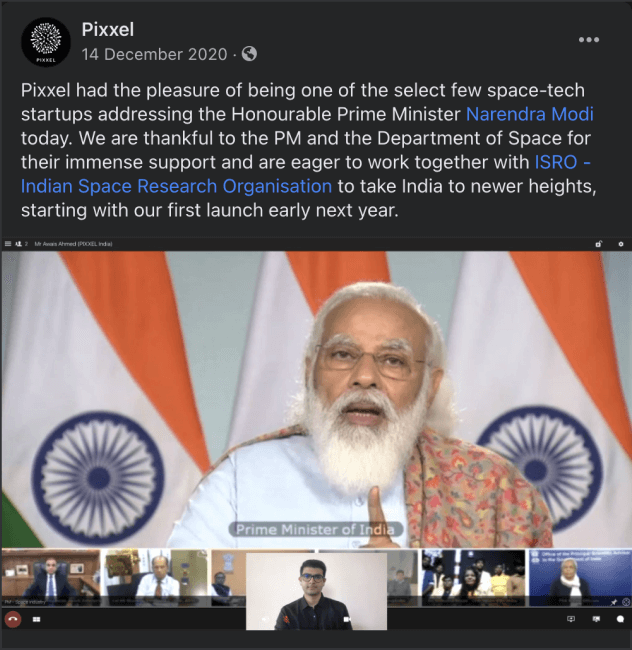The image size is (632, 650).
Task: Toggle the meeting lock icon
Action: (598, 244)
